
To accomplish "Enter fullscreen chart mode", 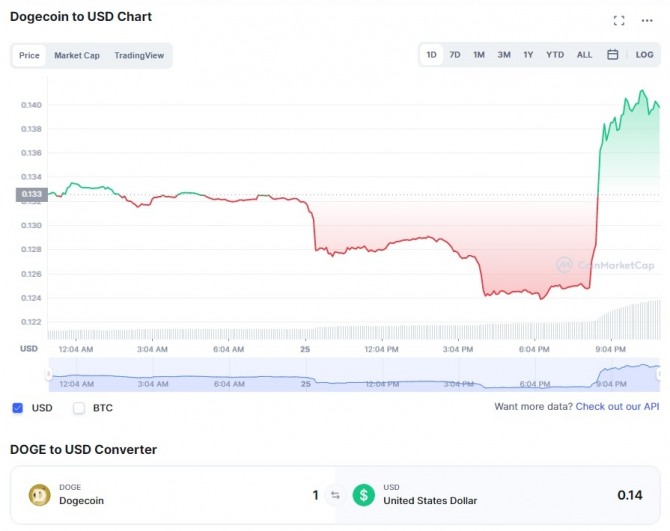I will [619, 20].
